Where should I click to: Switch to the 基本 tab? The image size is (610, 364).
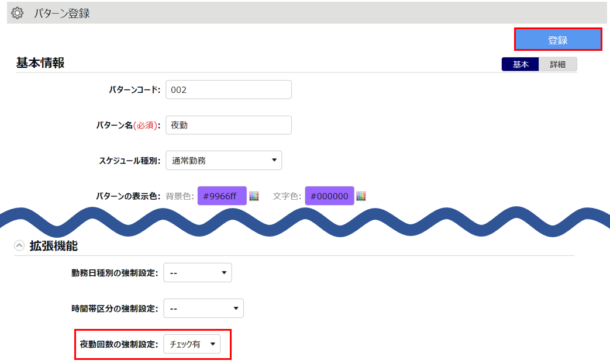[520, 64]
